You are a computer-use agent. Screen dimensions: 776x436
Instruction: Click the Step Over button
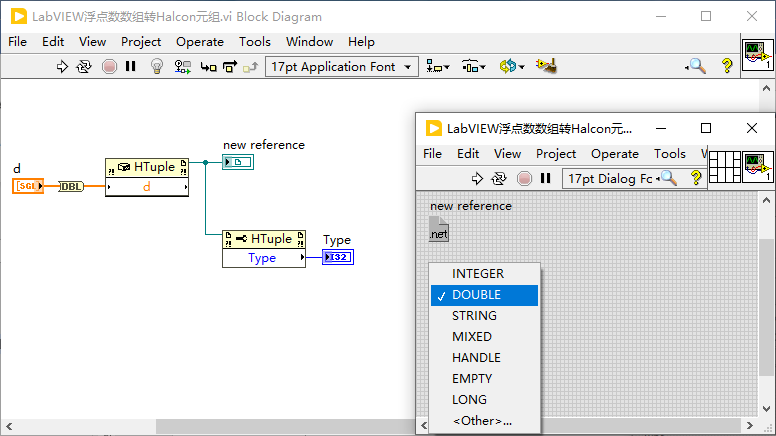click(x=230, y=66)
